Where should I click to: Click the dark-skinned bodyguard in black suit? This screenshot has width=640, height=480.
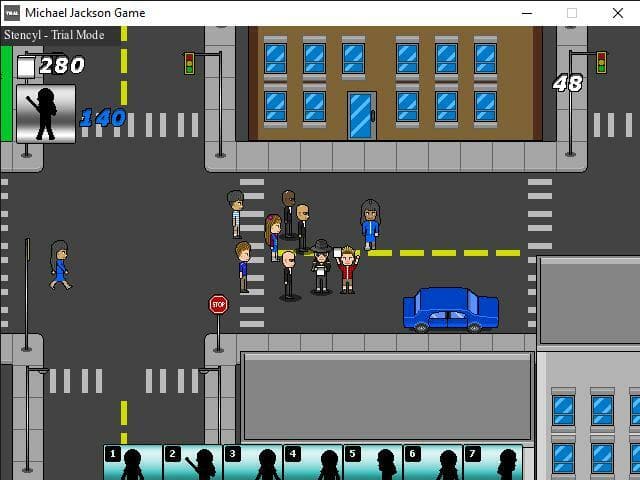click(x=288, y=214)
